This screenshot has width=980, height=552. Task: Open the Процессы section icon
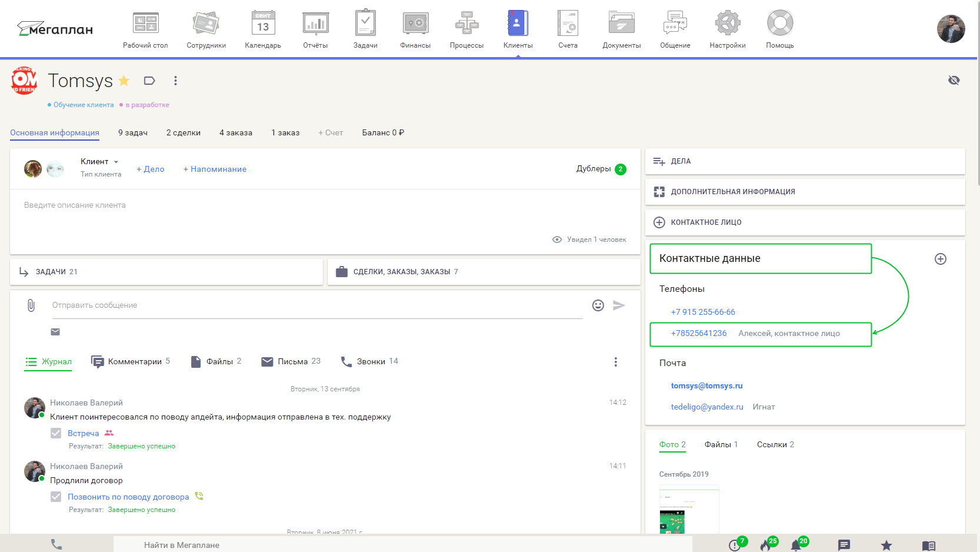(466, 24)
